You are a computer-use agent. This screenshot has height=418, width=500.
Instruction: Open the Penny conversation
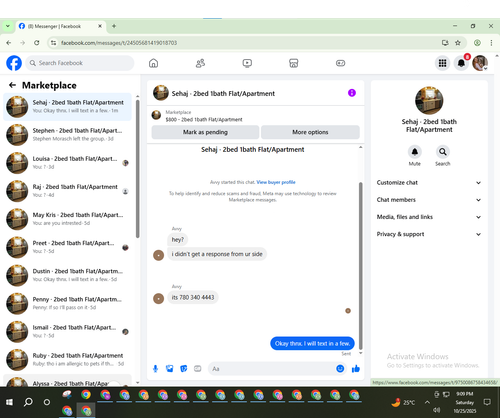coord(67,303)
